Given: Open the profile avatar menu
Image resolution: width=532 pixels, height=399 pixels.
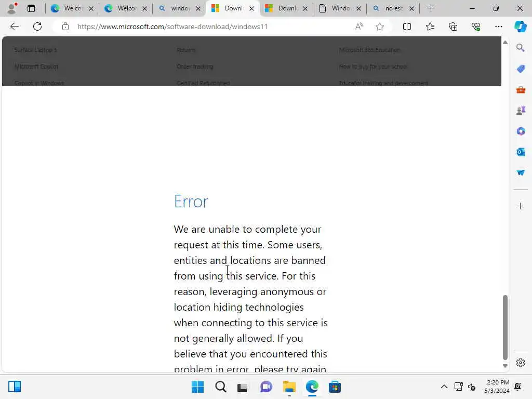Looking at the screenshot, I should coord(12,8).
